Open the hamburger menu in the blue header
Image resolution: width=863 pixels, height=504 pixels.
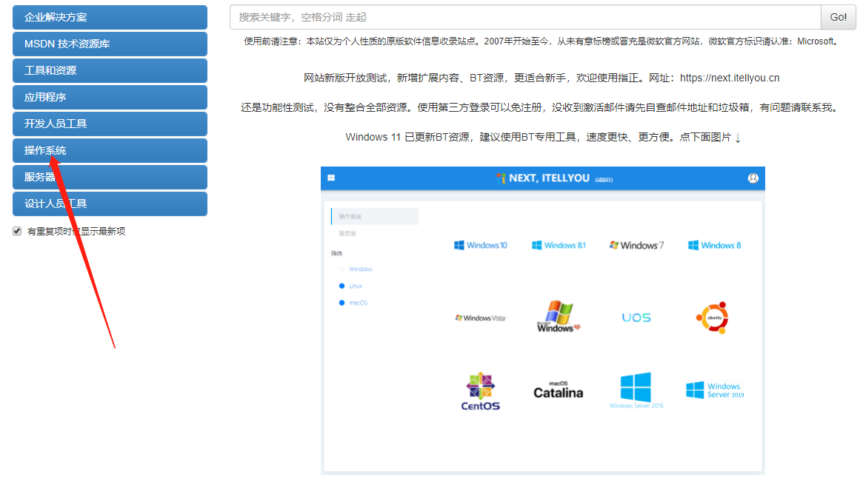point(331,178)
